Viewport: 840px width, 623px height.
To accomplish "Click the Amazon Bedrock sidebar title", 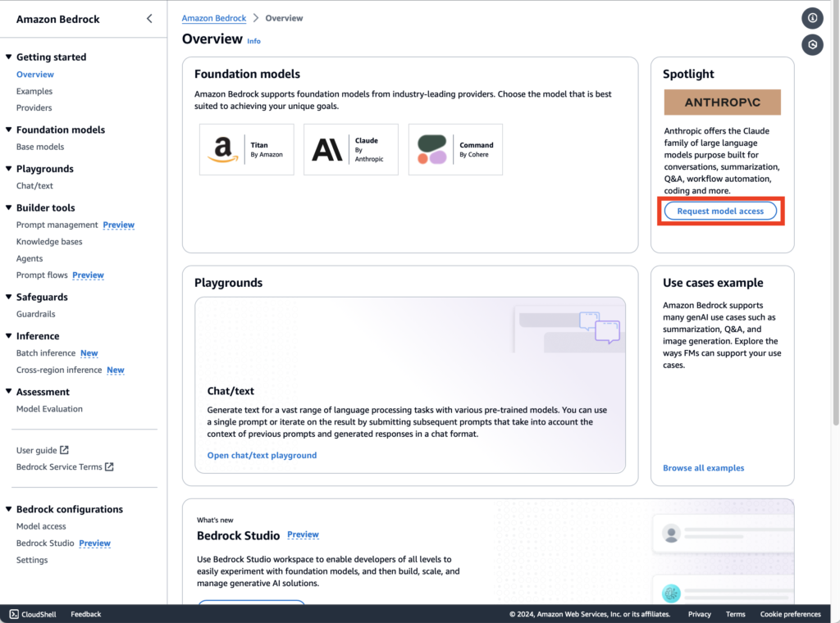I will pyautogui.click(x=58, y=20).
